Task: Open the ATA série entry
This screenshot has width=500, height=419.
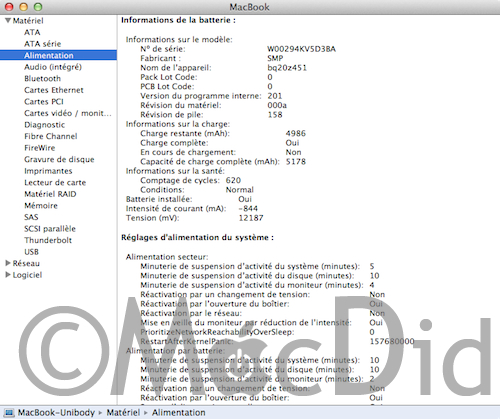Action: point(43,44)
